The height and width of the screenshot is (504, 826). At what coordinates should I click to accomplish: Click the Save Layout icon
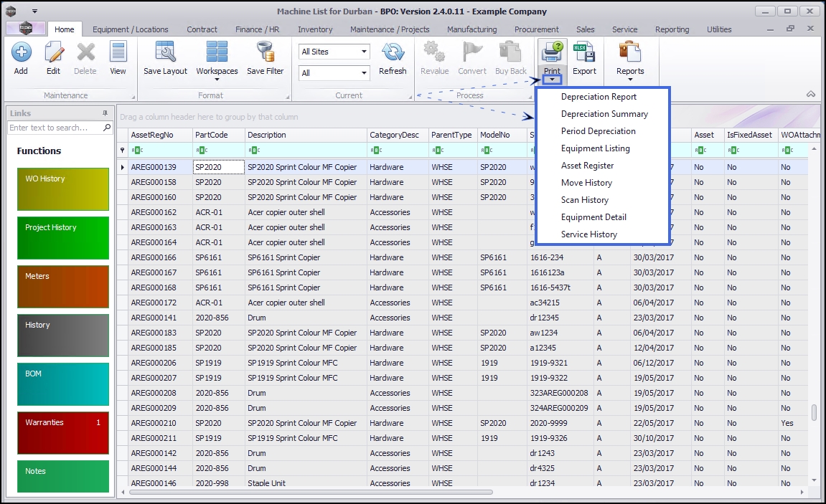pyautogui.click(x=165, y=52)
